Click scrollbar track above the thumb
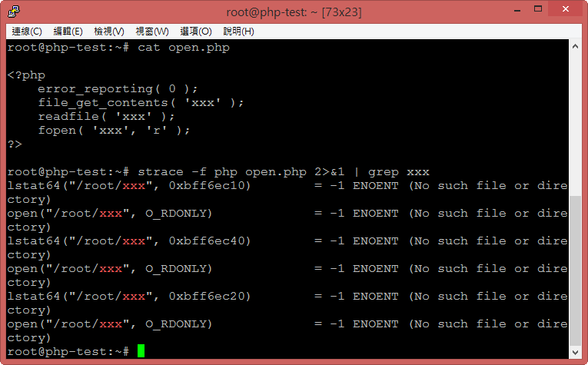 click(575, 124)
